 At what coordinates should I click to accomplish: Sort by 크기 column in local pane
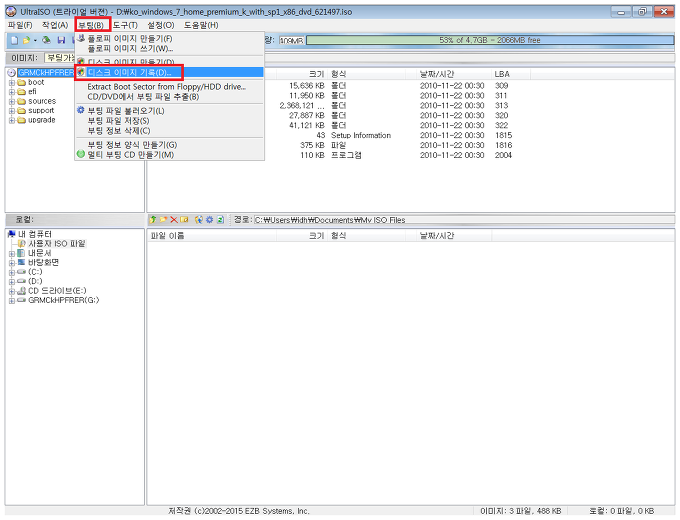point(301,235)
